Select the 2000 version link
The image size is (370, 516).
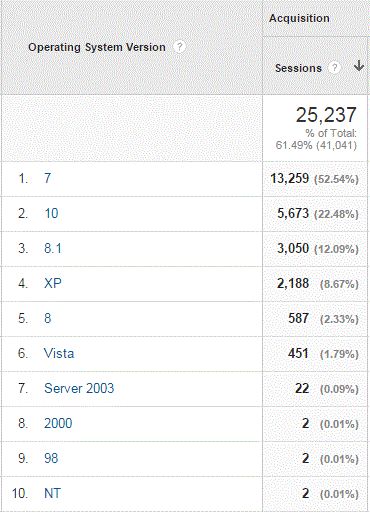(58, 423)
